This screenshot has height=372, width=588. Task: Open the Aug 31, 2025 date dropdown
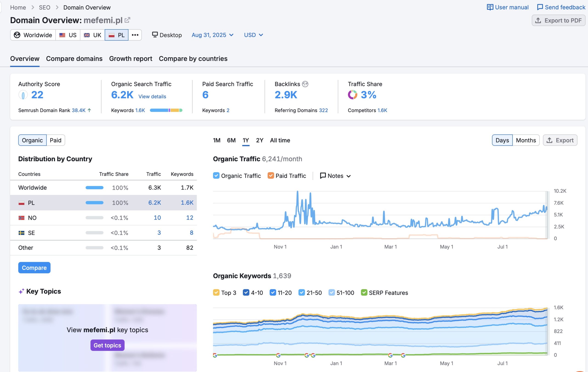pyautogui.click(x=212, y=35)
